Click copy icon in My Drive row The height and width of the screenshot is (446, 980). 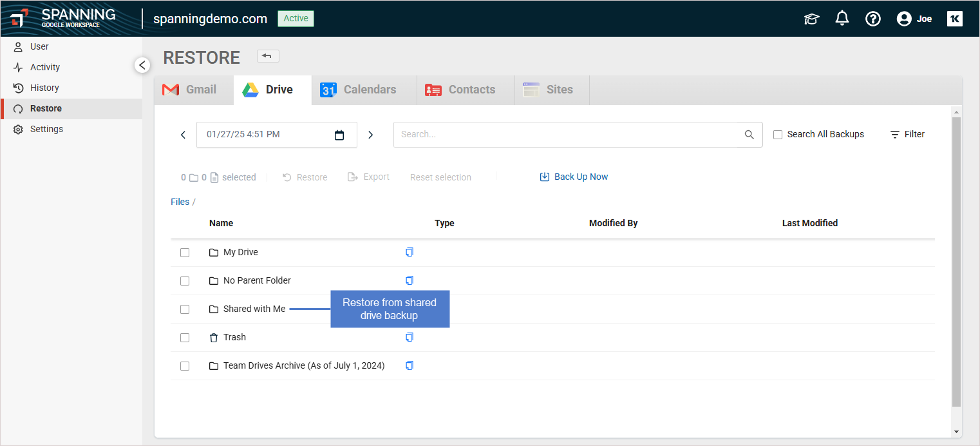point(410,252)
